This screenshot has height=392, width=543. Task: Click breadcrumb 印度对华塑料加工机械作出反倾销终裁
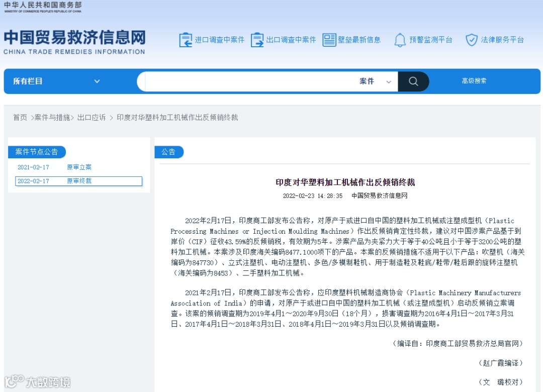[x=177, y=118]
